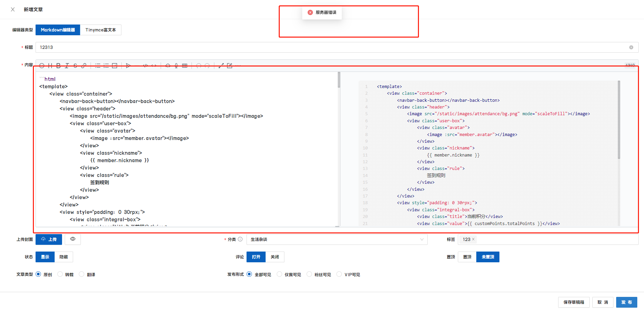The width and height of the screenshot is (644, 312).
Task: Click the info icon next to 分类
Action: (x=240, y=239)
